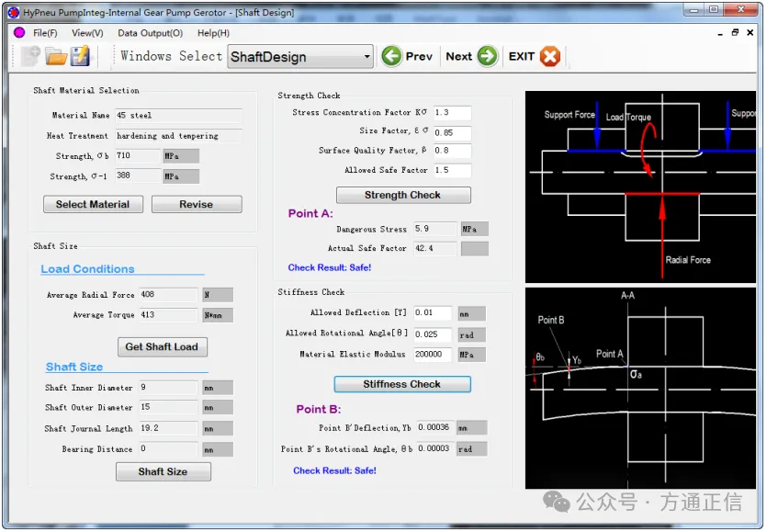Image resolution: width=767 pixels, height=532 pixels.
Task: Click Point B Deflection Yb field
Action: (435, 428)
